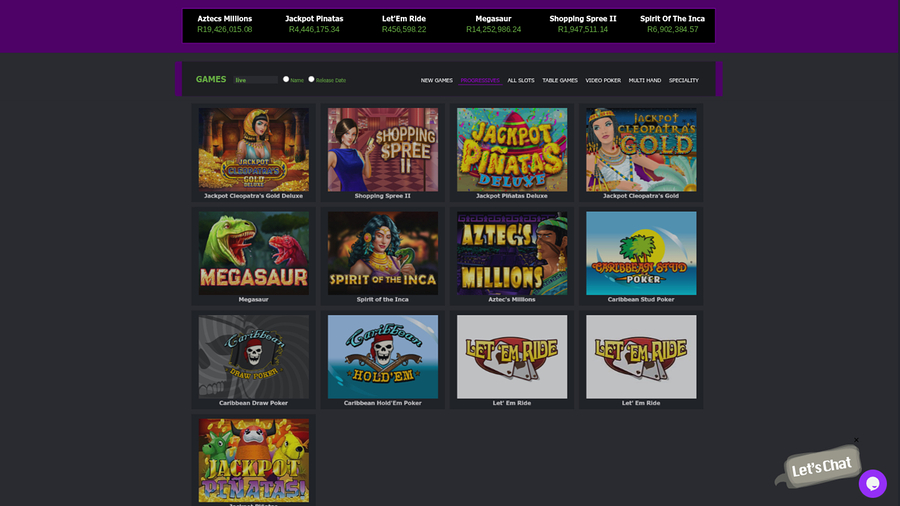Click the Aztec's Millions caption text
This screenshot has height=506, width=900.
512,299
